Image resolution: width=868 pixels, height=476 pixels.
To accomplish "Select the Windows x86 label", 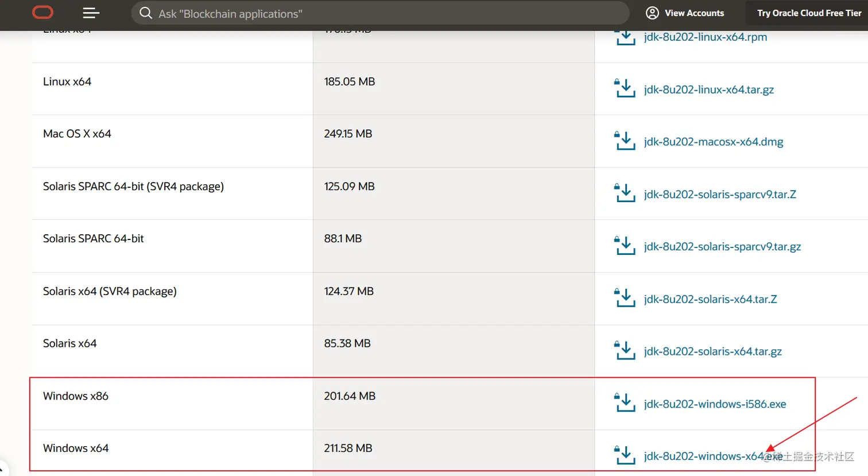I will click(x=76, y=396).
